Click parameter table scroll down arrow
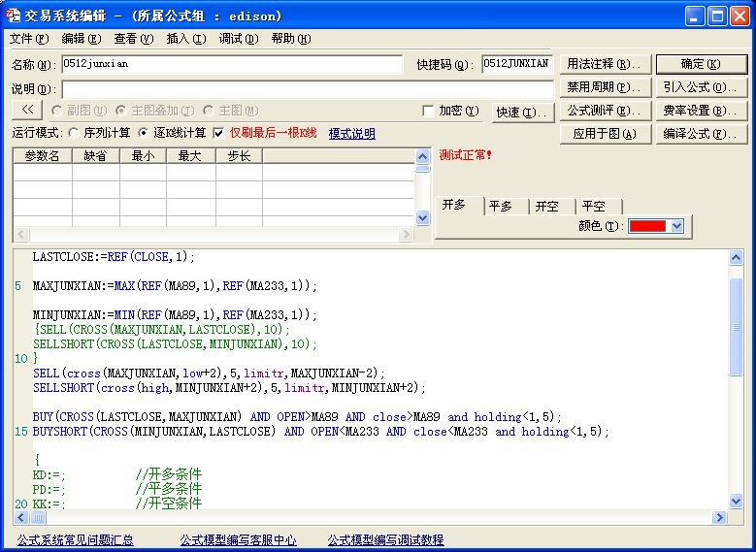 (x=422, y=218)
